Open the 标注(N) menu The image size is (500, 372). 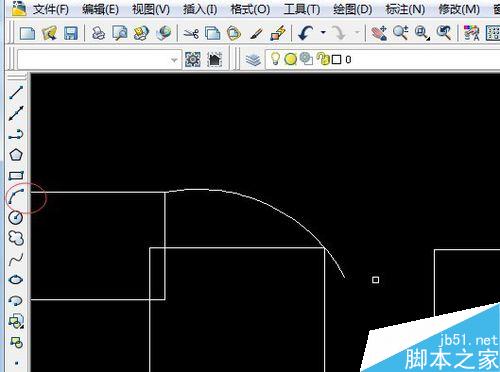[405, 9]
